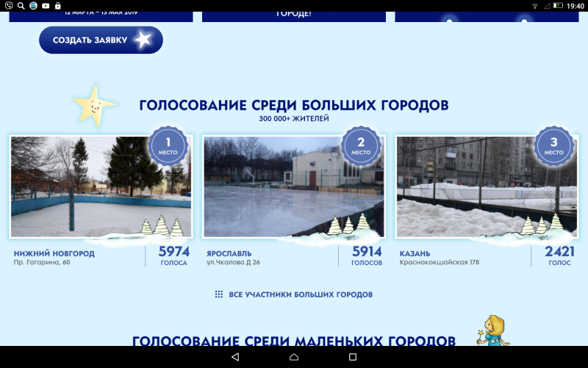This screenshot has height=368, width=588.
Task: Tap the 5974 голоса vote count
Action: (173, 255)
